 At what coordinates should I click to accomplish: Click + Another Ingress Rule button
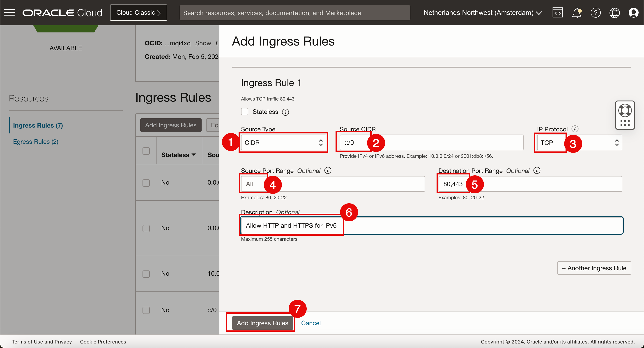(x=594, y=268)
